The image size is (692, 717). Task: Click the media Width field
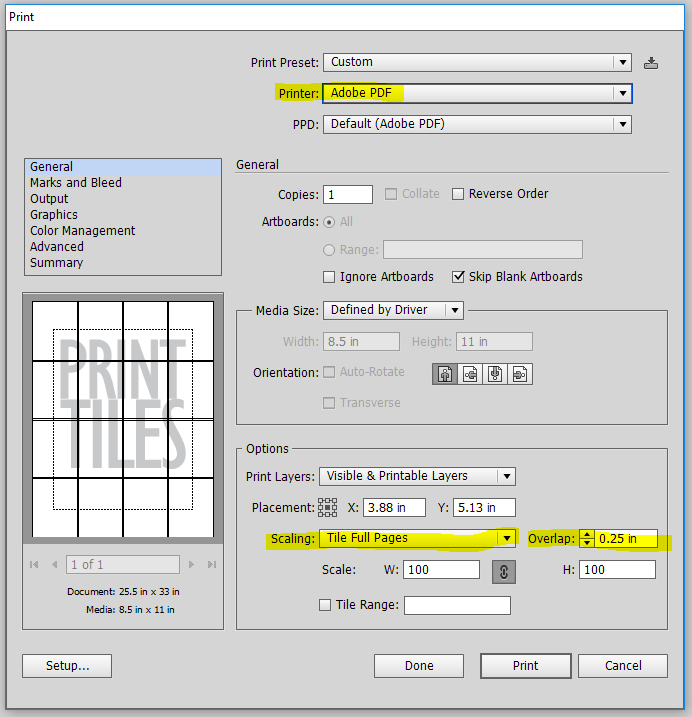pyautogui.click(x=361, y=342)
